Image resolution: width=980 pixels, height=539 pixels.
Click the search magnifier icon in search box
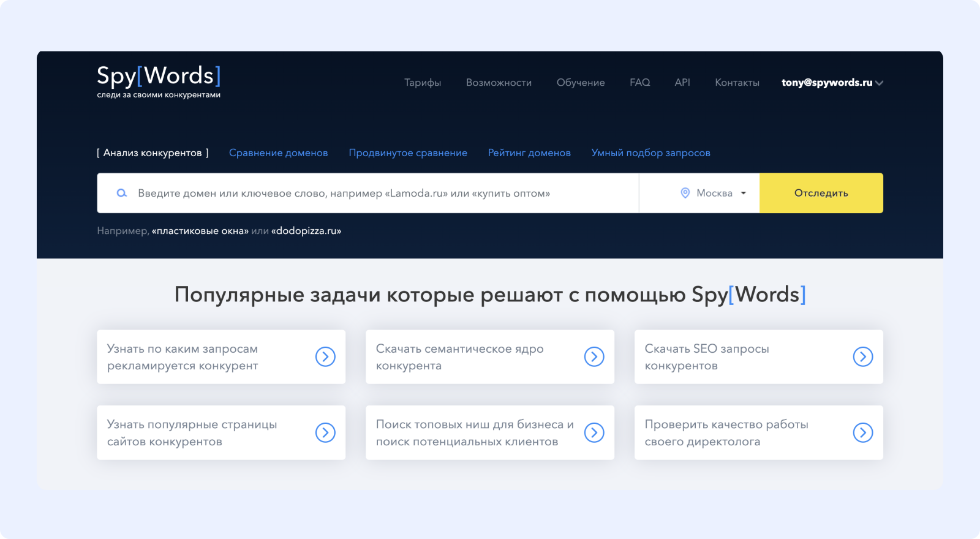coord(122,193)
